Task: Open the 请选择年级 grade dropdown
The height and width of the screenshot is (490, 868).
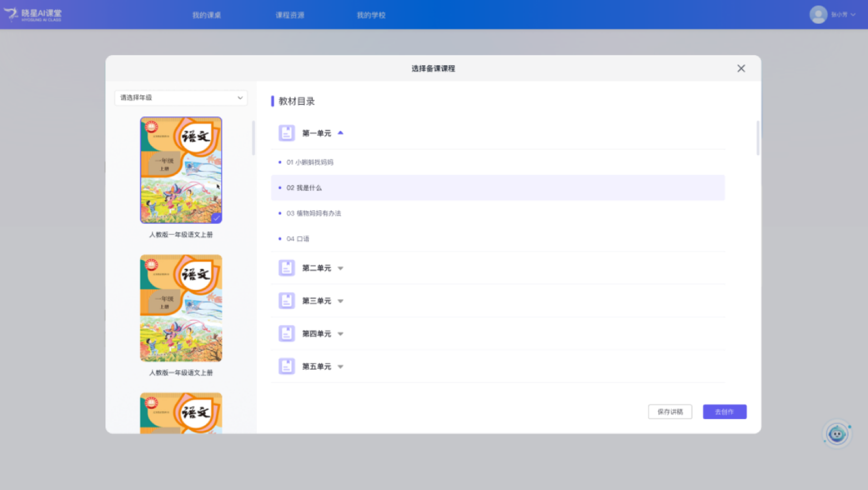Action: (x=181, y=98)
